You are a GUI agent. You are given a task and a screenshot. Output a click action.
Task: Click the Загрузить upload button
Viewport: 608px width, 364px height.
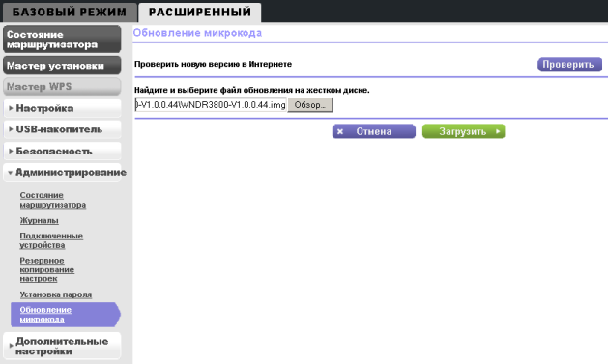click(463, 131)
